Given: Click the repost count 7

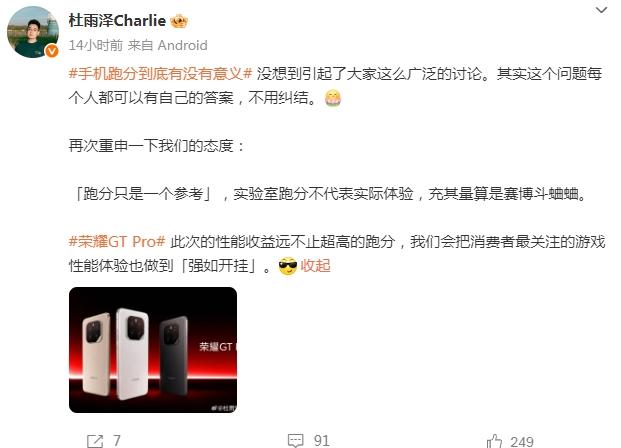Looking at the screenshot, I should [x=116, y=441].
